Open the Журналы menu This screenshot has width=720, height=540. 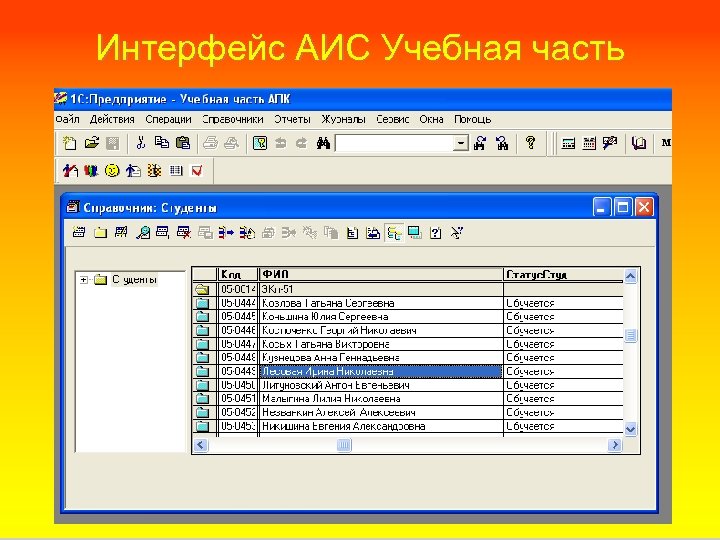pyautogui.click(x=343, y=119)
